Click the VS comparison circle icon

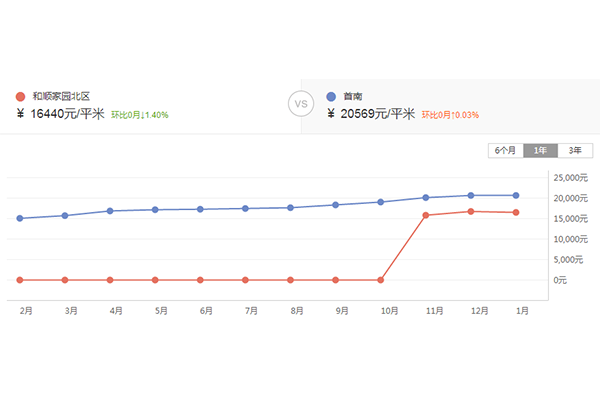pos(301,104)
